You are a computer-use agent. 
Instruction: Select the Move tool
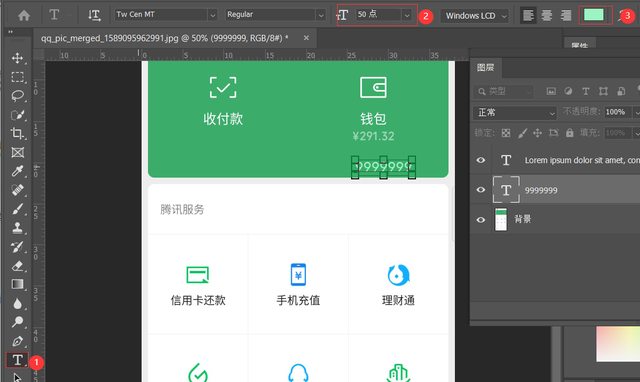17,58
